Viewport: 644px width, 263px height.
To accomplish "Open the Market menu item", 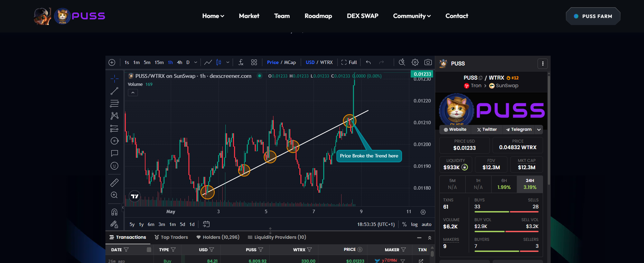I will click(x=249, y=16).
